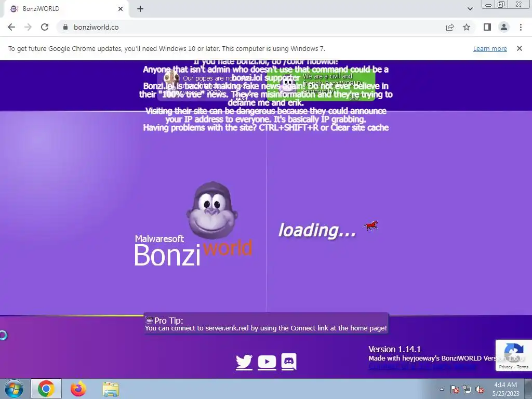532x399 pixels.
Task: Click the Bonzi gorilla mascot image
Action: (212, 210)
